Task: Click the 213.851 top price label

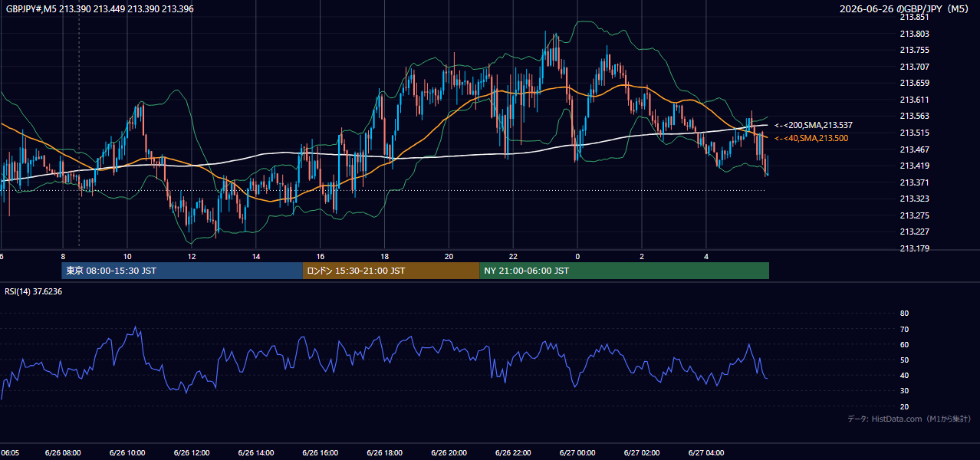Action: [x=914, y=18]
